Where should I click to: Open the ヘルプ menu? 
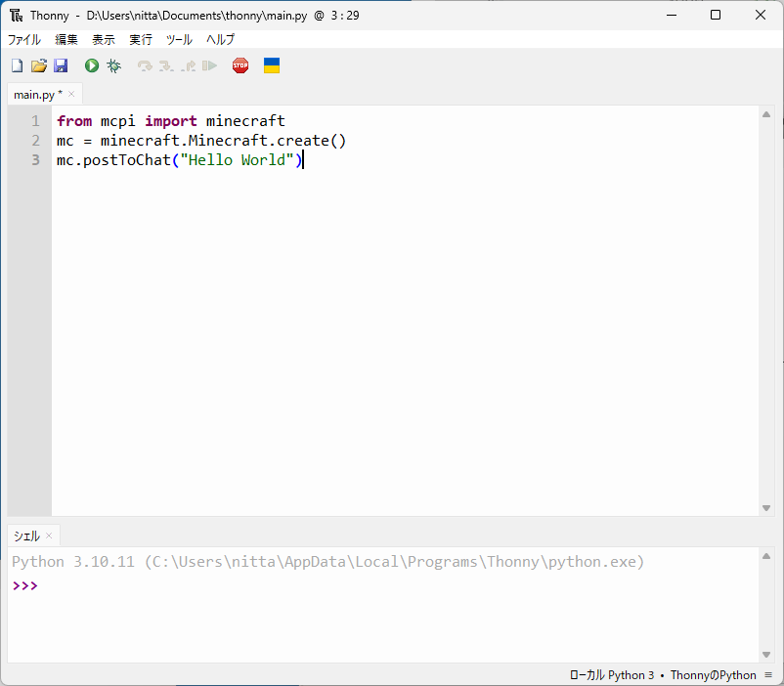tap(220, 40)
